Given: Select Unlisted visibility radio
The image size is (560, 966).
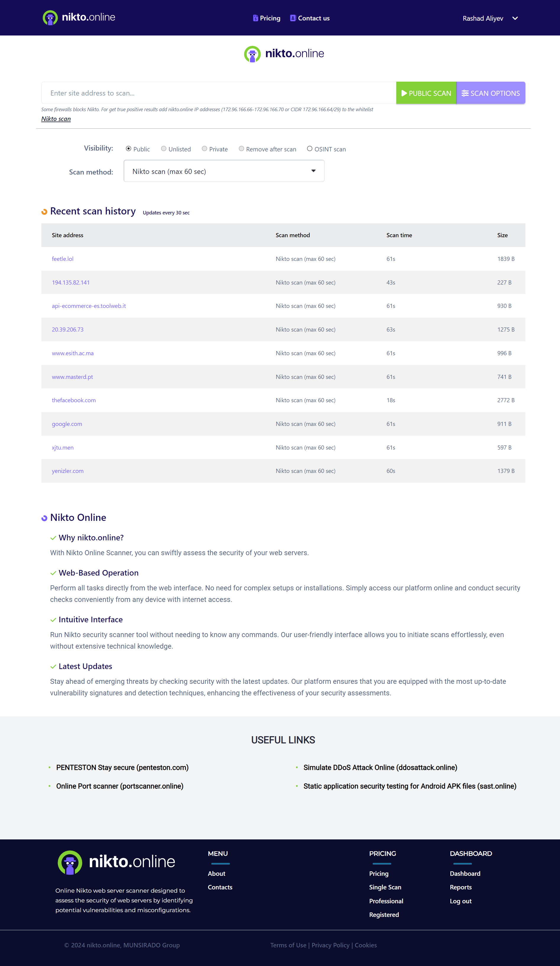Looking at the screenshot, I should [163, 149].
